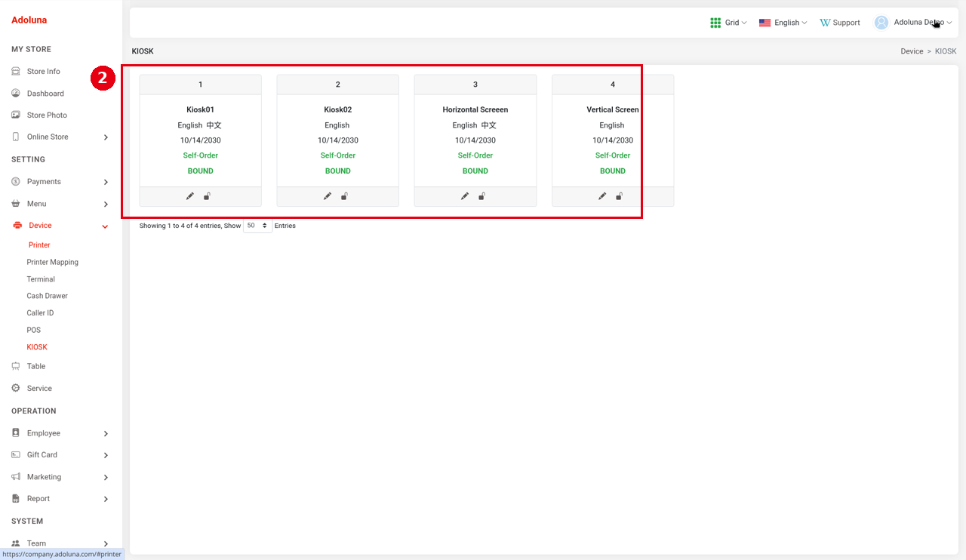Click the Grid view icon in header
966x560 pixels.
pyautogui.click(x=715, y=23)
